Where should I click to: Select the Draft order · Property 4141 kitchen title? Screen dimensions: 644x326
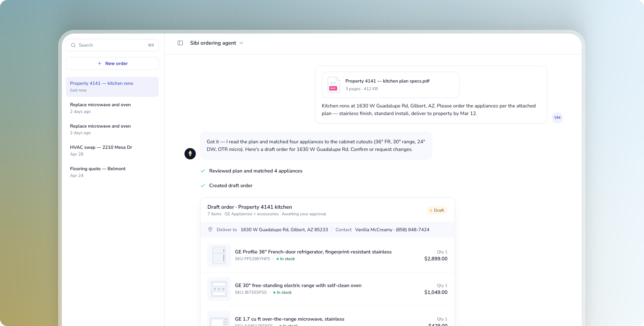click(x=249, y=207)
